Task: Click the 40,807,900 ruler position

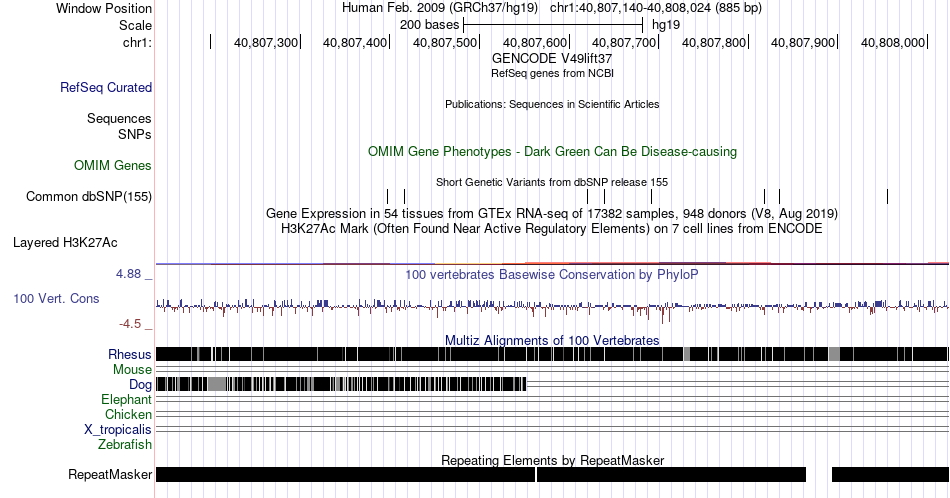Action: click(803, 42)
